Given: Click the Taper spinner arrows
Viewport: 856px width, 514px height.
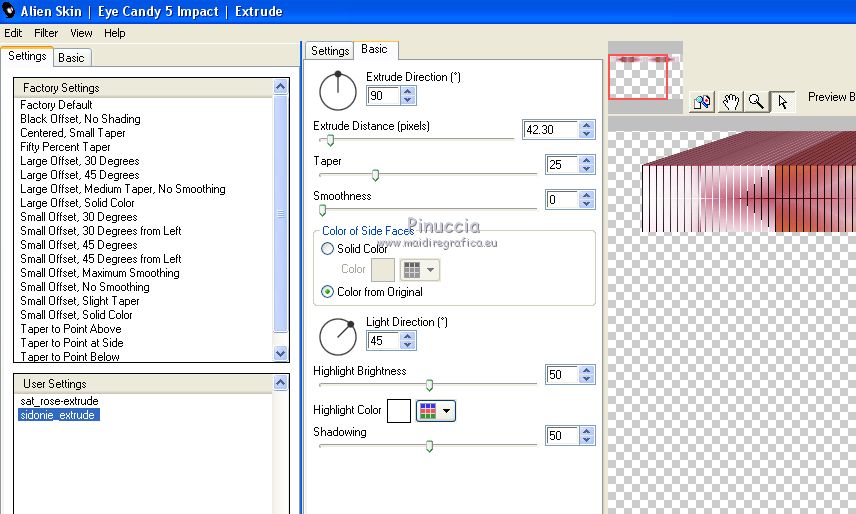Looking at the screenshot, I should point(587,164).
